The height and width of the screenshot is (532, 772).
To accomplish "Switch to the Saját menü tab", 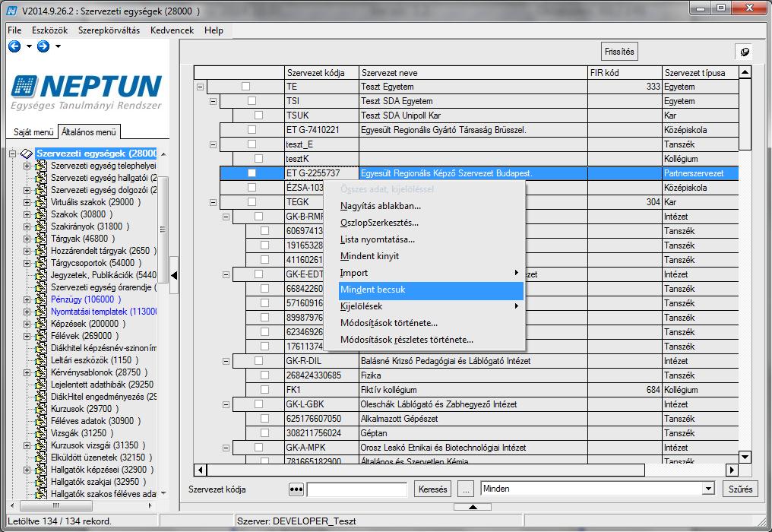I will click(33, 132).
